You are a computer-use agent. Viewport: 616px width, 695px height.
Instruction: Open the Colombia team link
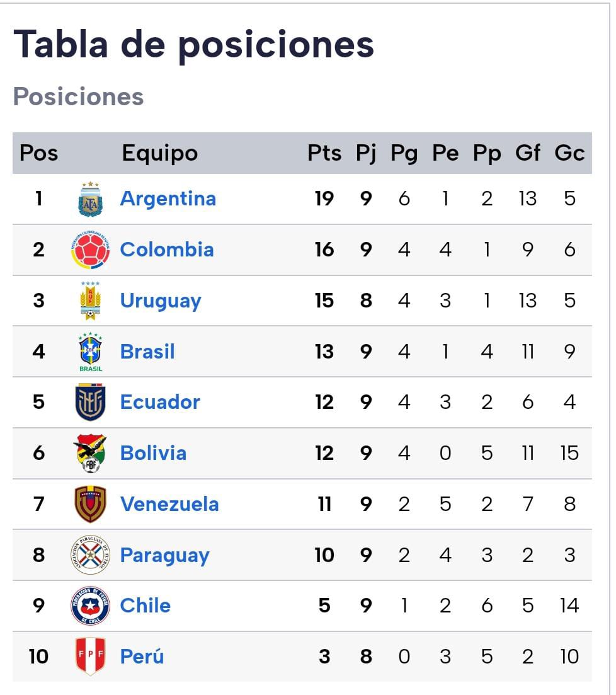point(167,250)
